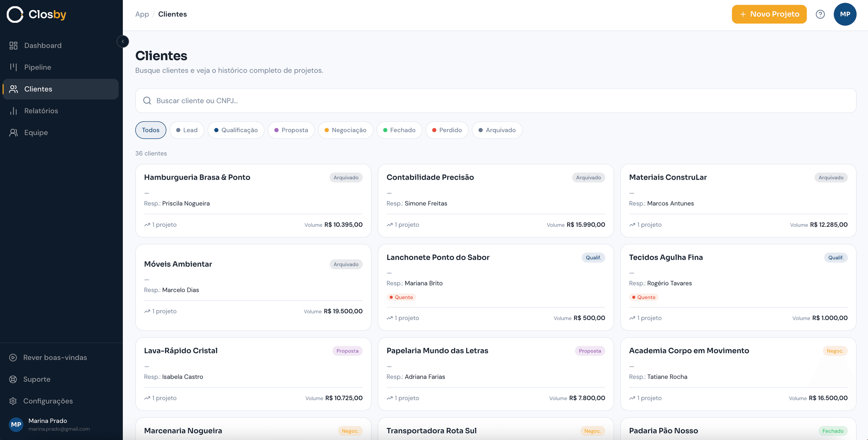Open the Lava-Rápido Cristal client card
This screenshot has height=440, width=868.
pyautogui.click(x=253, y=374)
